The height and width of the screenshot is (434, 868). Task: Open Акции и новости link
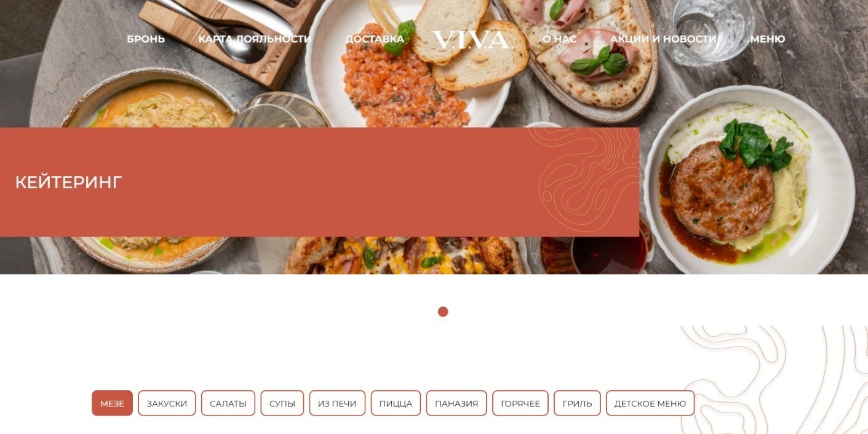point(663,39)
